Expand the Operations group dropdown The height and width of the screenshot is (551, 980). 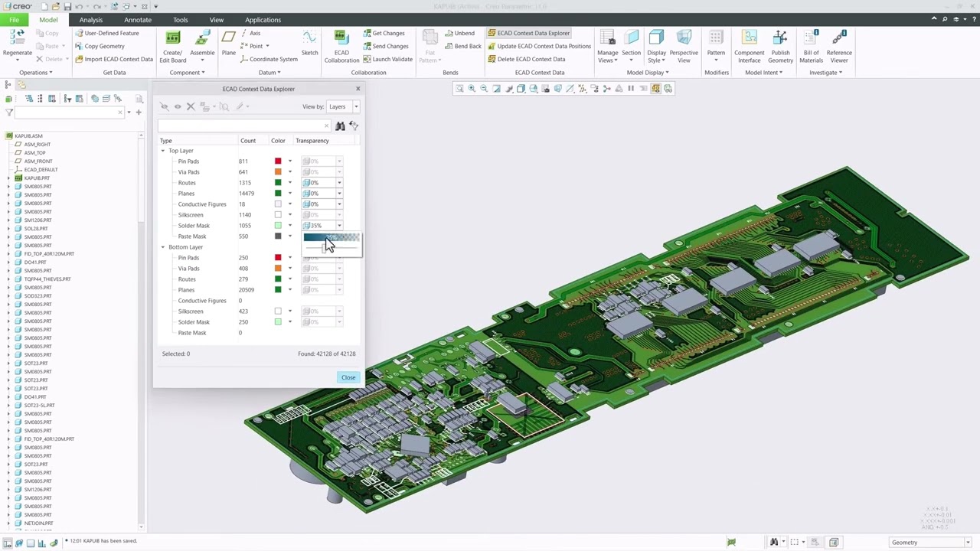[35, 73]
